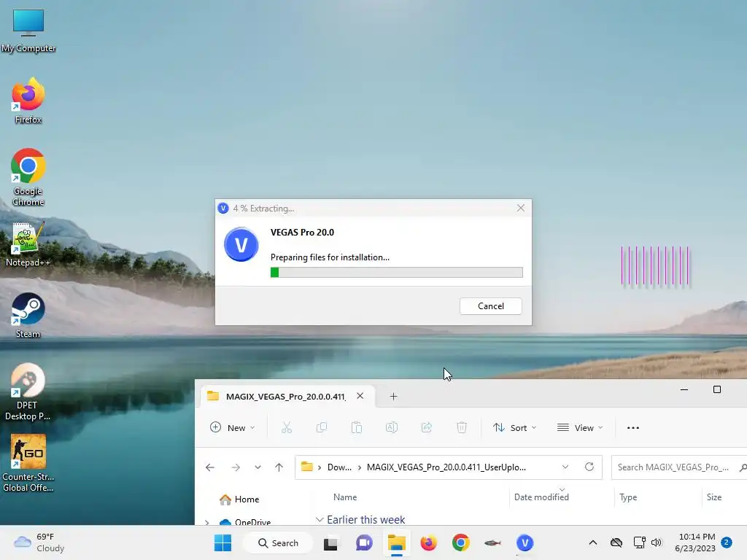This screenshot has height=560, width=747.
Task: Sort by Type column header
Action: 628,497
